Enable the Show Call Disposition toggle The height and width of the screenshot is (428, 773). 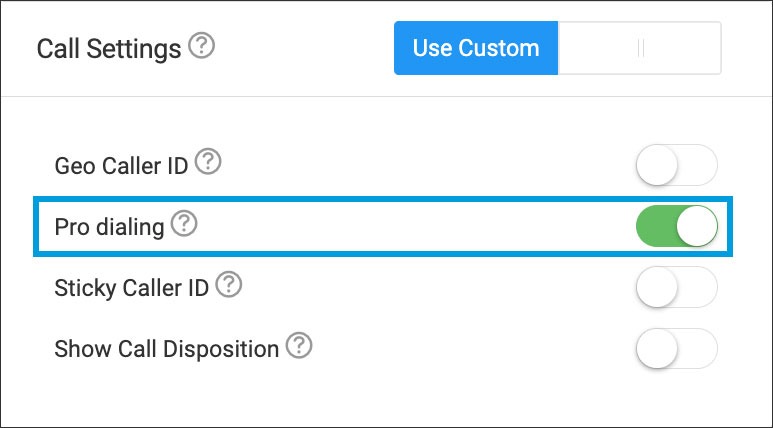click(677, 349)
